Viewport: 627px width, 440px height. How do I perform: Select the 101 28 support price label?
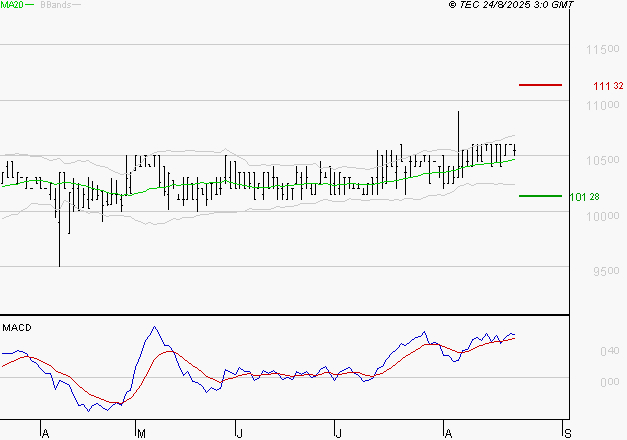(584, 197)
